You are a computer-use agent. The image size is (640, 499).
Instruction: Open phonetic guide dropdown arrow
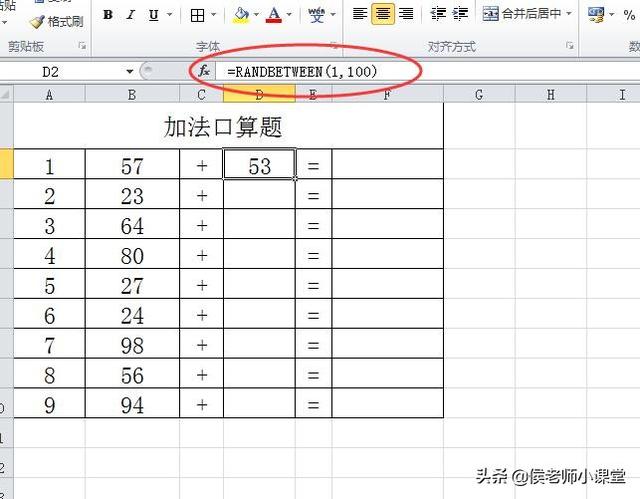click(x=333, y=15)
